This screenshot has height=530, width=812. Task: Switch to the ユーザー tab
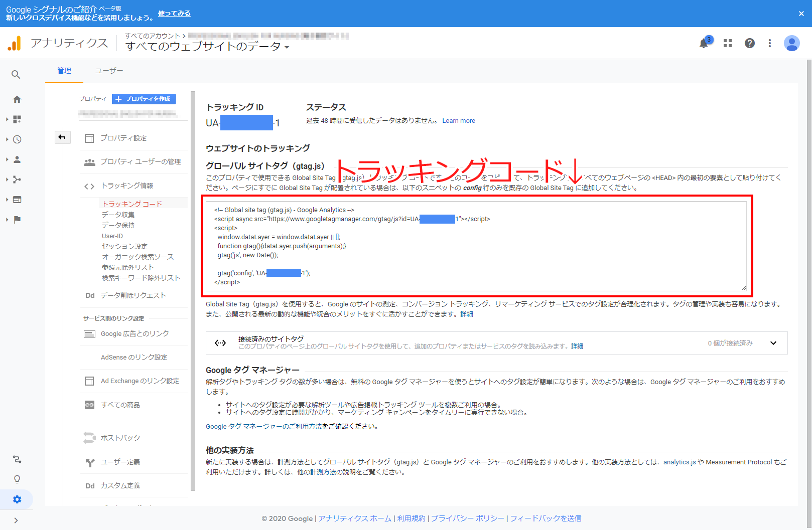pos(109,71)
